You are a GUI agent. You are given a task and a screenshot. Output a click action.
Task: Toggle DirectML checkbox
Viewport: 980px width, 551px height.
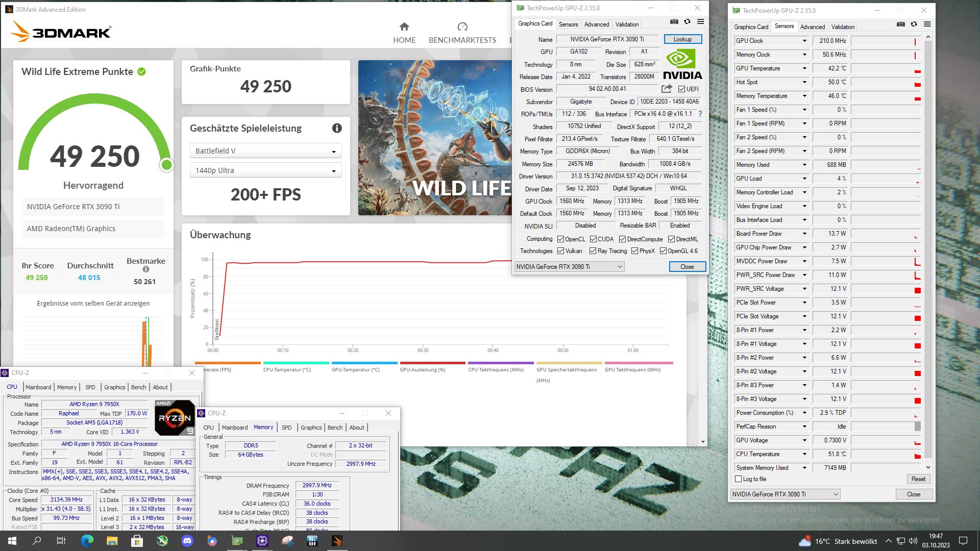click(x=671, y=239)
